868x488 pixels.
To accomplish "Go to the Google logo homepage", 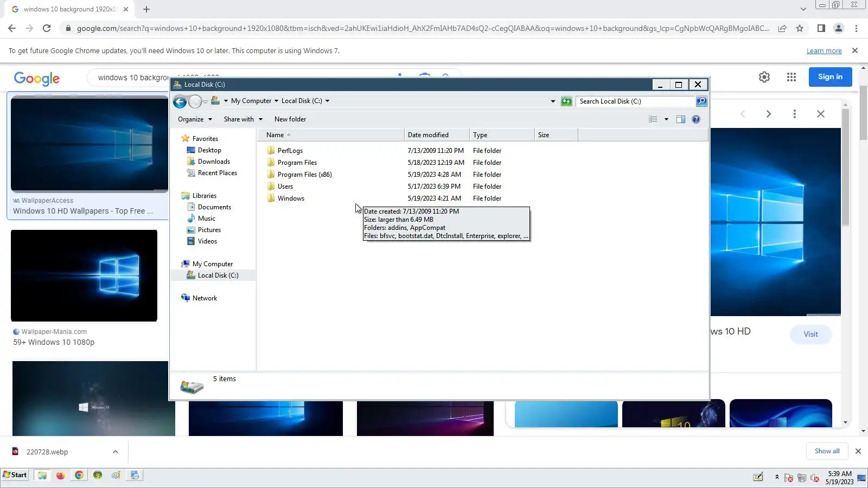I will point(37,79).
